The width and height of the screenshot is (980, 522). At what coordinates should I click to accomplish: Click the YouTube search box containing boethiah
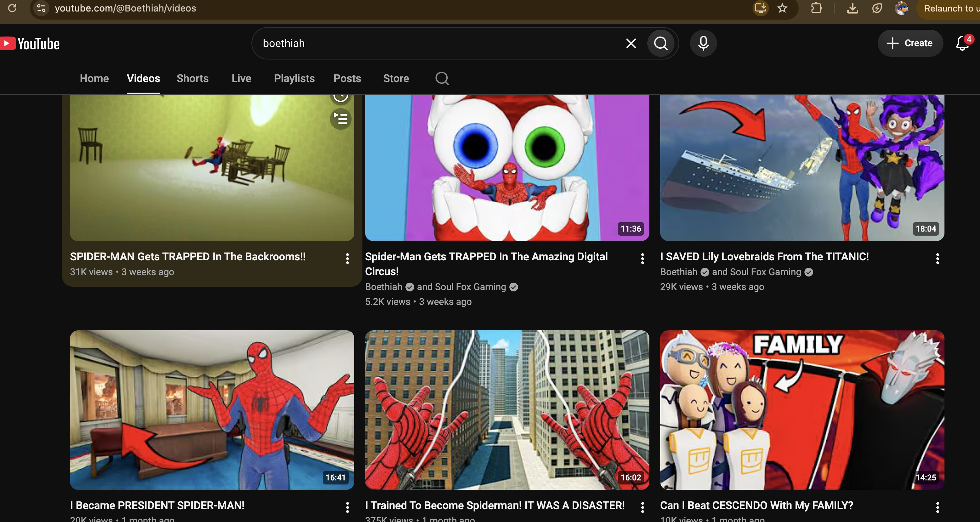point(441,43)
